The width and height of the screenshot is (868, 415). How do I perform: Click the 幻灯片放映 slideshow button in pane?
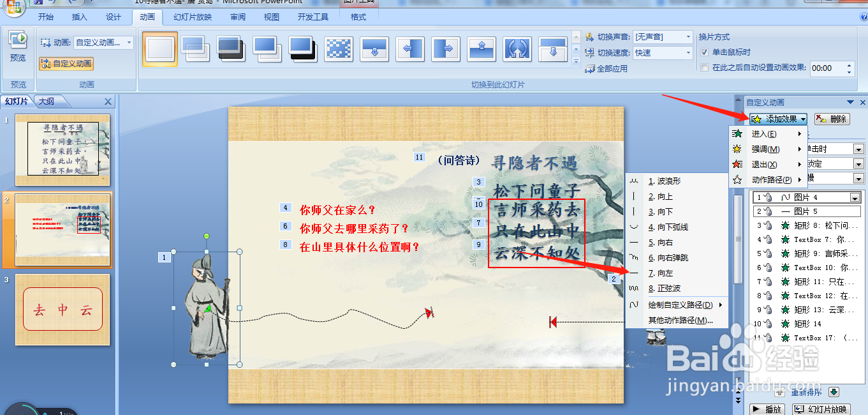[x=821, y=409]
